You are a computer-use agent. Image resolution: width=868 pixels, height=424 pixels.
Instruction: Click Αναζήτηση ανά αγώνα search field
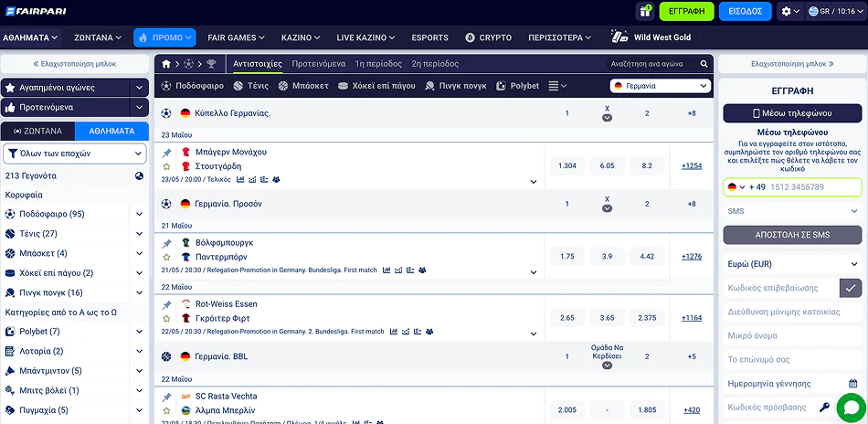coord(652,64)
